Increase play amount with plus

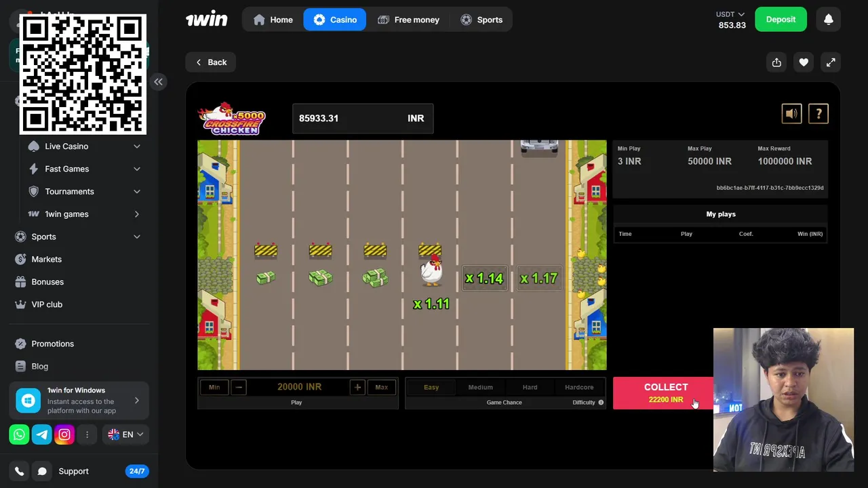tap(357, 387)
